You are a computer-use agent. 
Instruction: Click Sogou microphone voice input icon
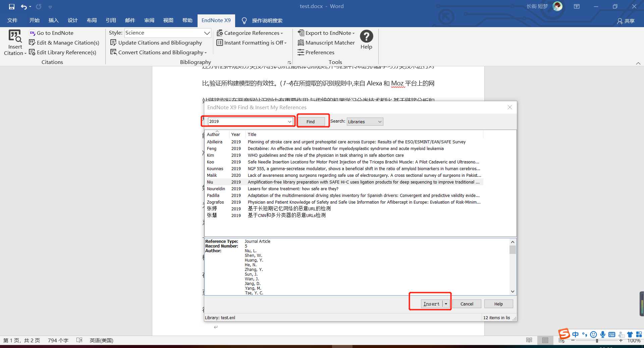pos(603,334)
